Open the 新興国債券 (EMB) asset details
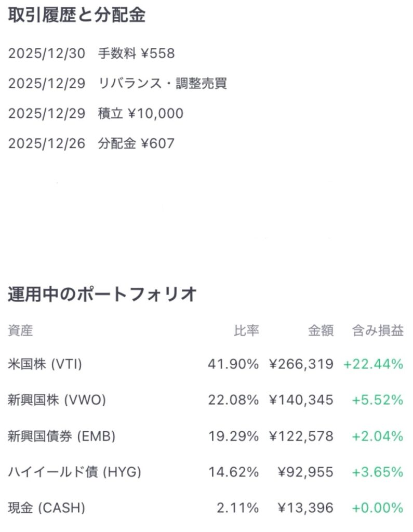 62,436
